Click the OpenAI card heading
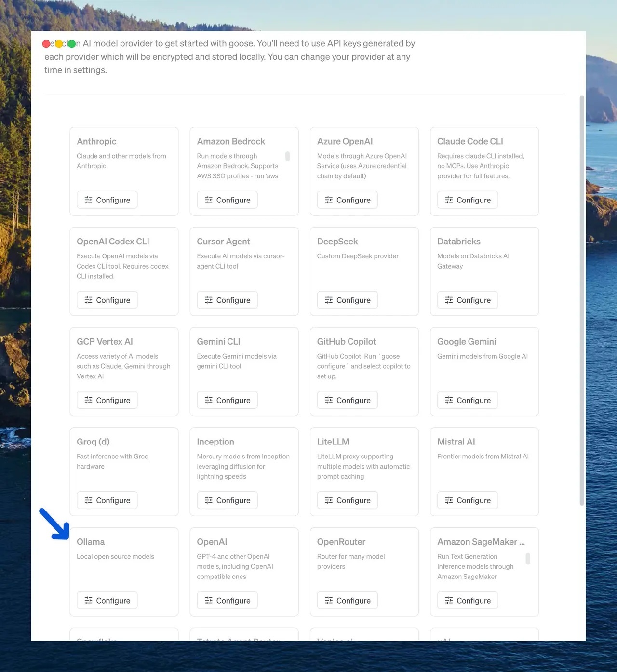 point(212,542)
